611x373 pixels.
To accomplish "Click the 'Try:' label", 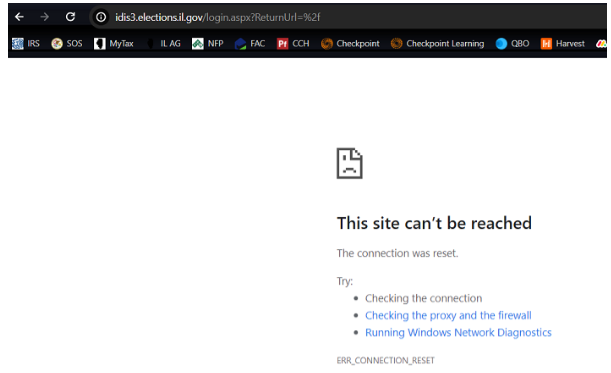I will (x=345, y=281).
